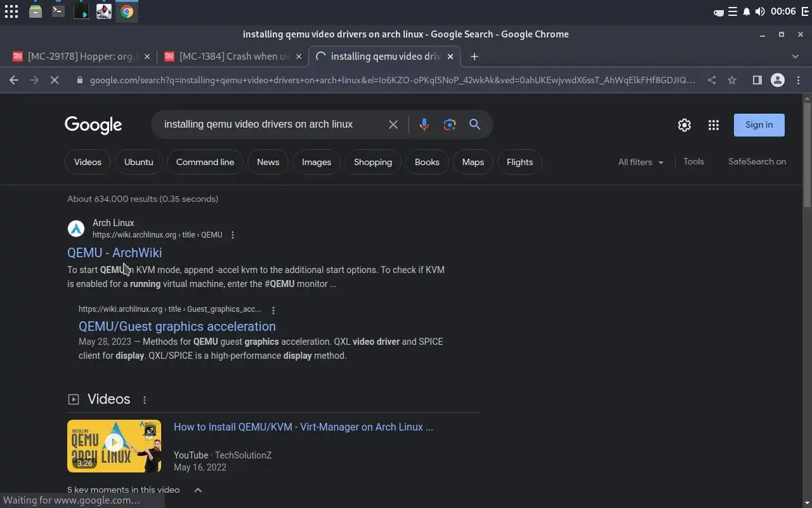Stop loading the current page

pyautogui.click(x=55, y=80)
